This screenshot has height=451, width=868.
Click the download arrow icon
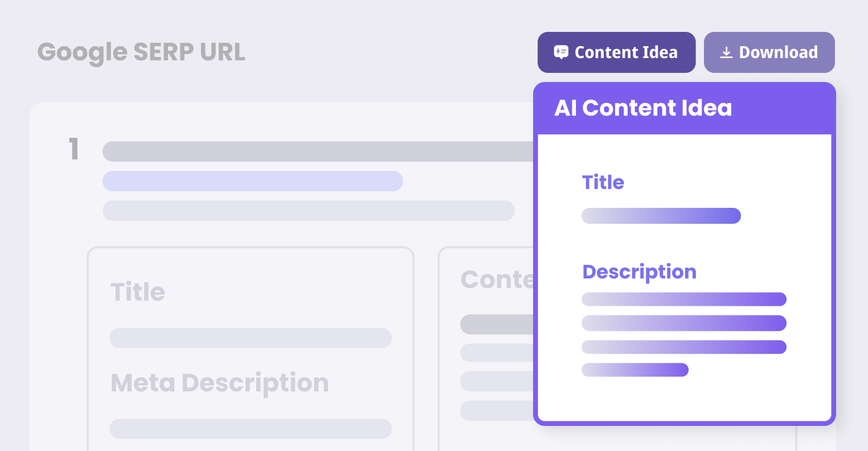[726, 52]
